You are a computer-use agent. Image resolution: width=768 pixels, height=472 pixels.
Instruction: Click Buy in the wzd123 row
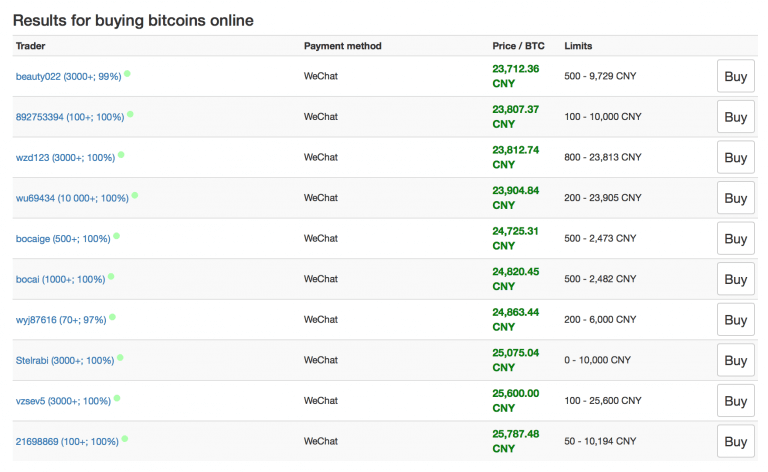736,158
